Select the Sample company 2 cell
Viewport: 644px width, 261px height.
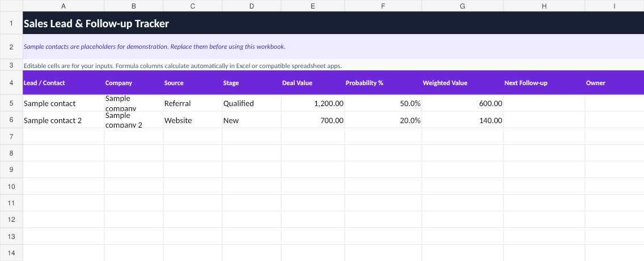tap(134, 120)
